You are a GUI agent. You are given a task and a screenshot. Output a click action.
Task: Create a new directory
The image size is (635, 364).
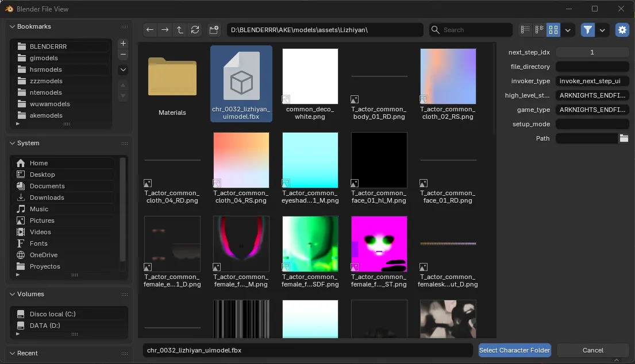click(214, 30)
